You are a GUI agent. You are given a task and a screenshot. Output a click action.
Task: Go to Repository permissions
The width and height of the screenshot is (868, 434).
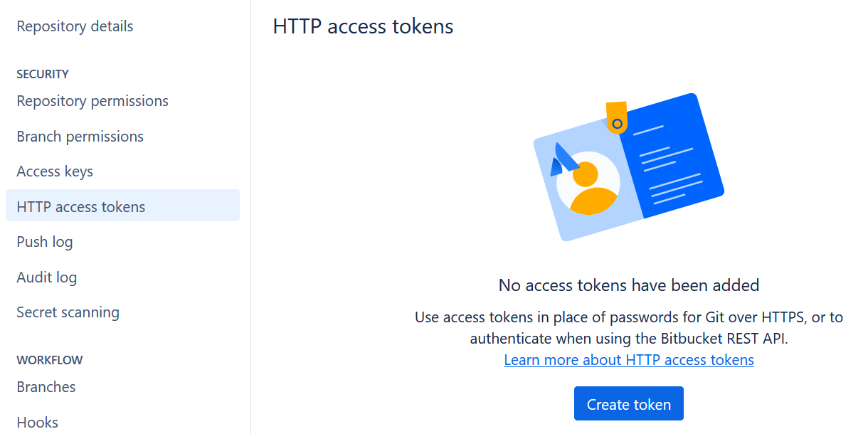92,101
